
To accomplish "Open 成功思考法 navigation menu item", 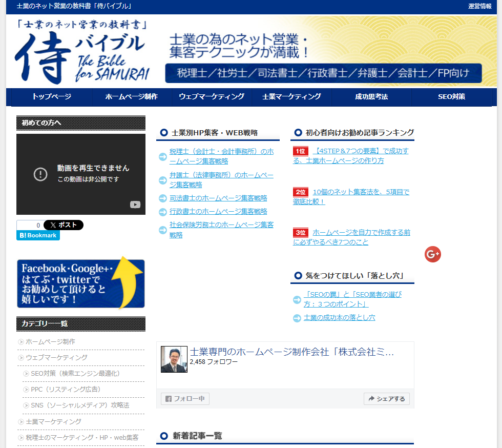I will point(371,97).
